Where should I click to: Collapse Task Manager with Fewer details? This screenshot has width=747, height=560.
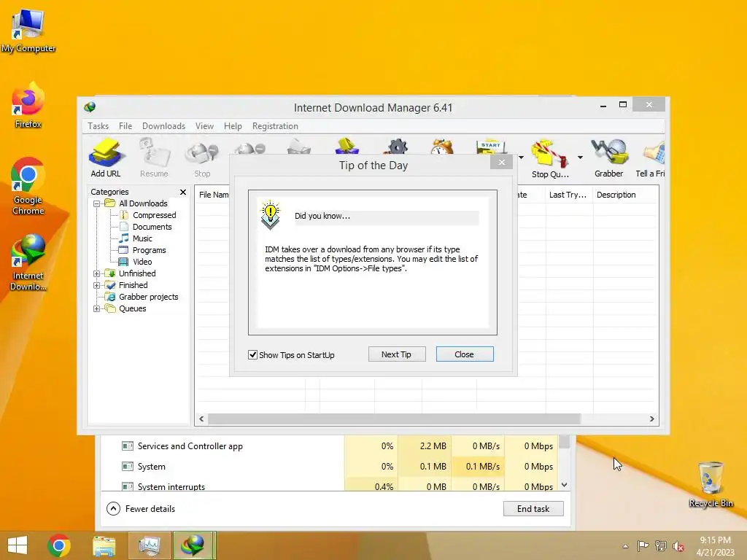pyautogui.click(x=141, y=508)
